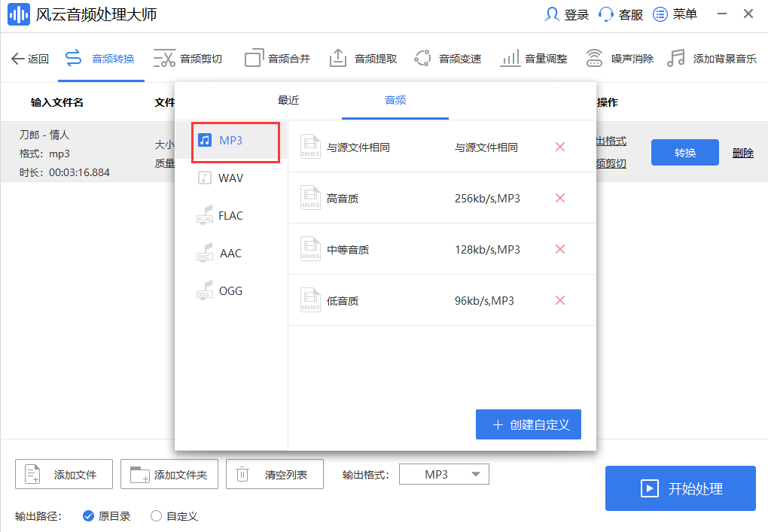The height and width of the screenshot is (532, 768).
Task: Open the 音频变速 speed icon
Action: (422, 59)
